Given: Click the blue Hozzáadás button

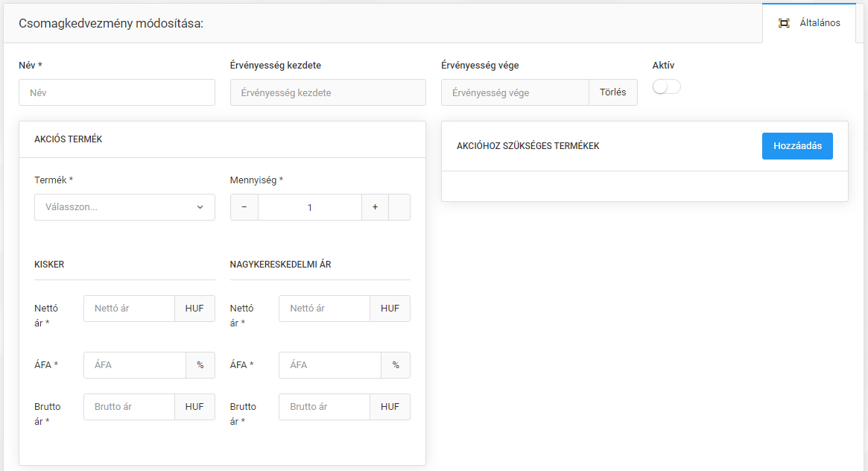Looking at the screenshot, I should (797, 146).
